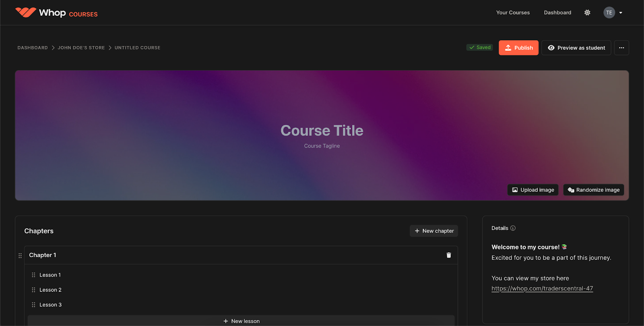Delete Chapter 1 with trash icon
The width and height of the screenshot is (644, 326).
click(448, 255)
